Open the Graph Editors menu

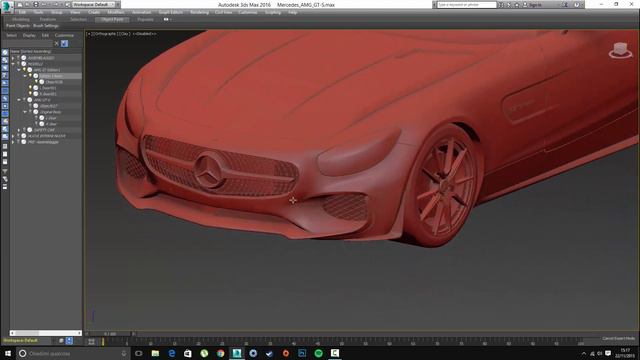171,13
